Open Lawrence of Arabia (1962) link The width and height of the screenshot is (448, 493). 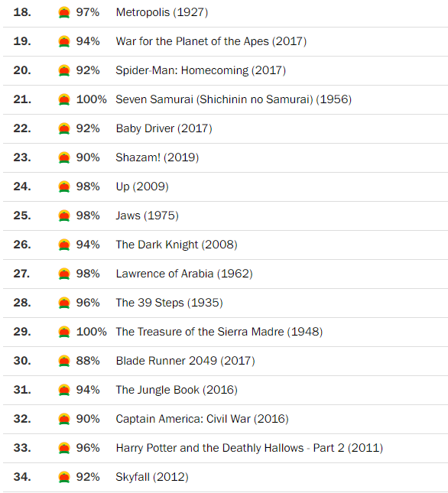pos(184,274)
